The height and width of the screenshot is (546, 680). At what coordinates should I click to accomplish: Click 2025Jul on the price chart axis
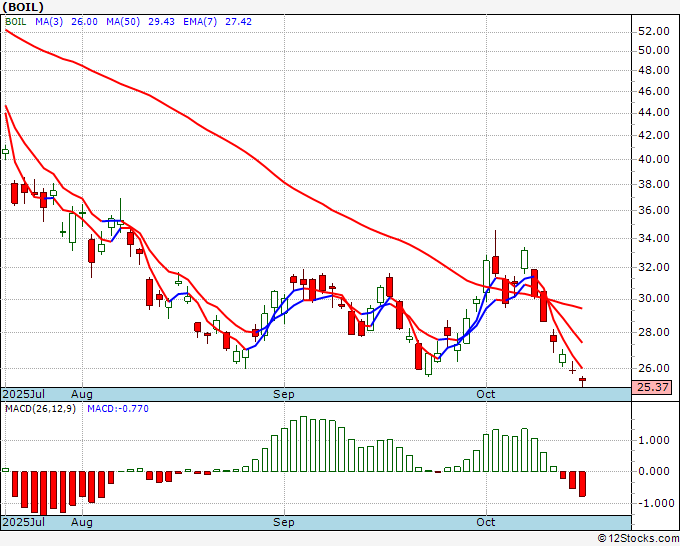[x=23, y=394]
